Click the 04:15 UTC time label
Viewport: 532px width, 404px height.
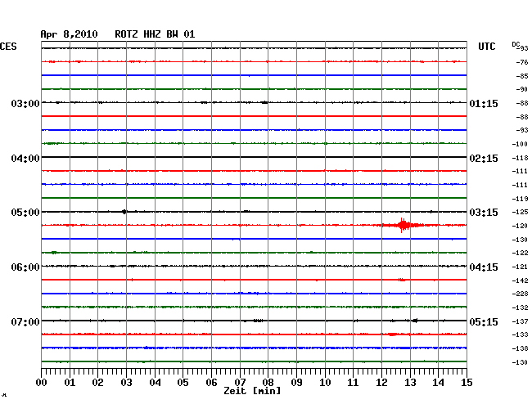pyautogui.click(x=484, y=267)
